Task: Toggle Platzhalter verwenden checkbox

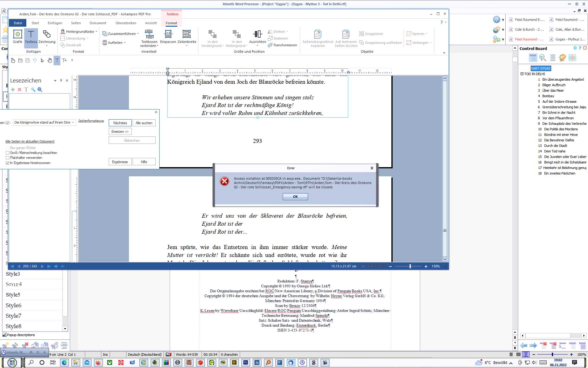Action: [x=8, y=158]
